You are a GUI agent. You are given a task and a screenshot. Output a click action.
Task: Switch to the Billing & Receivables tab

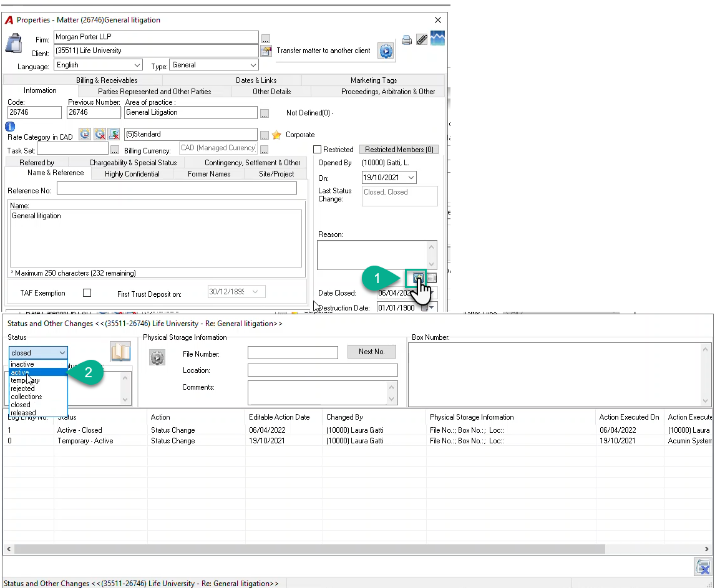click(107, 80)
